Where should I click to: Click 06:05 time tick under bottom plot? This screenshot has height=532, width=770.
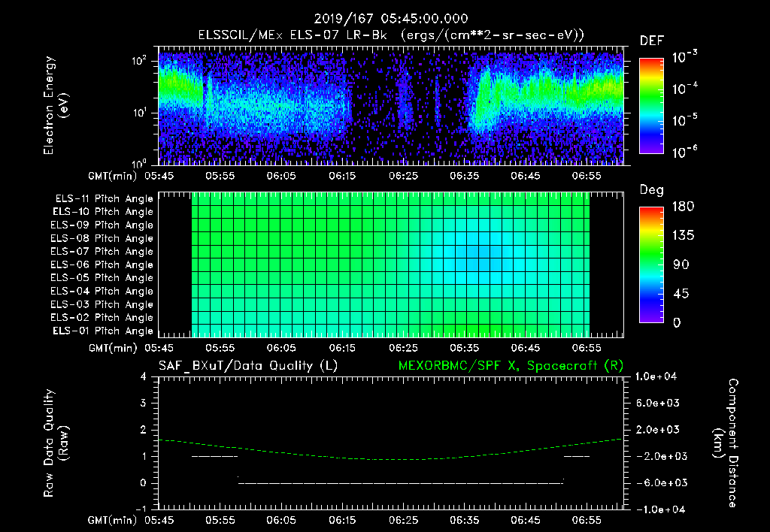281,520
